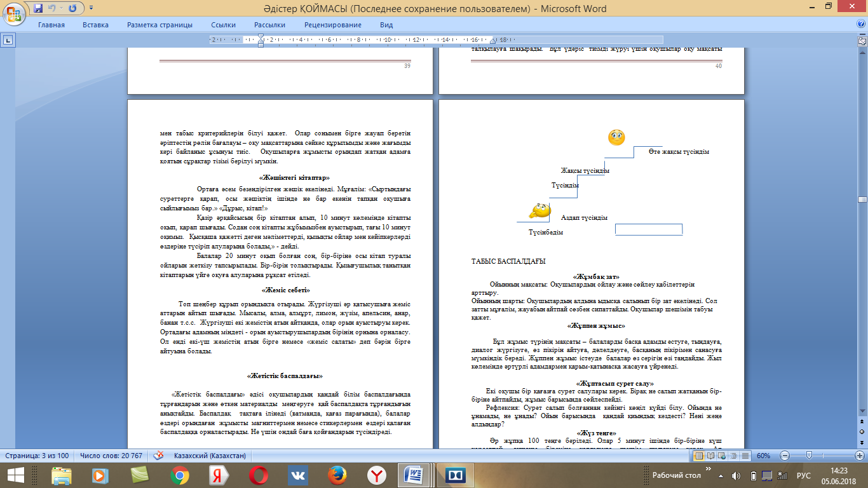The height and width of the screenshot is (488, 868).
Task: Click the heading «Кәшіктегі кітаптар»
Action: point(294,177)
